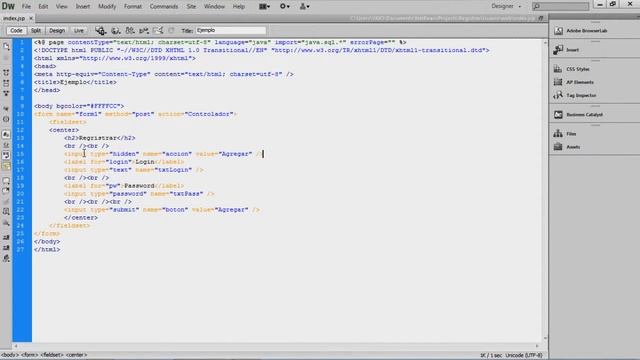Click the Select Parent Tag icon
The image size is (640, 360).
tap(6, 109)
